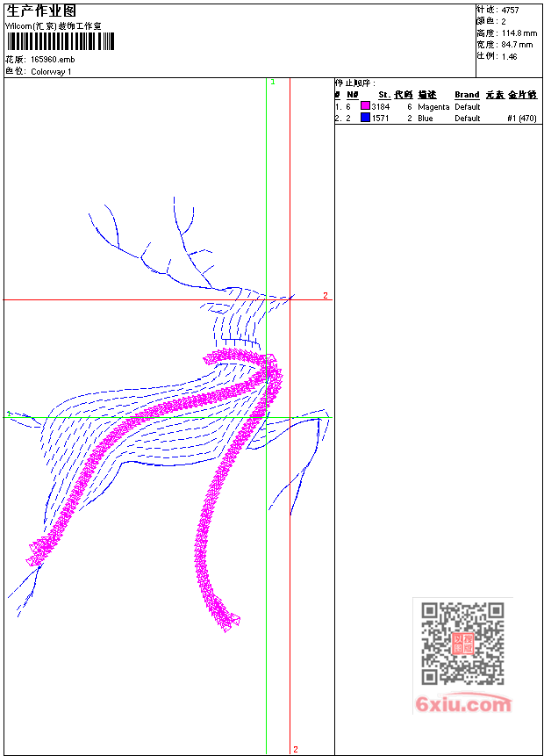Image resolution: width=544 pixels, height=756 pixels.
Task: Select the Colorway 1 label
Action: coord(51,72)
